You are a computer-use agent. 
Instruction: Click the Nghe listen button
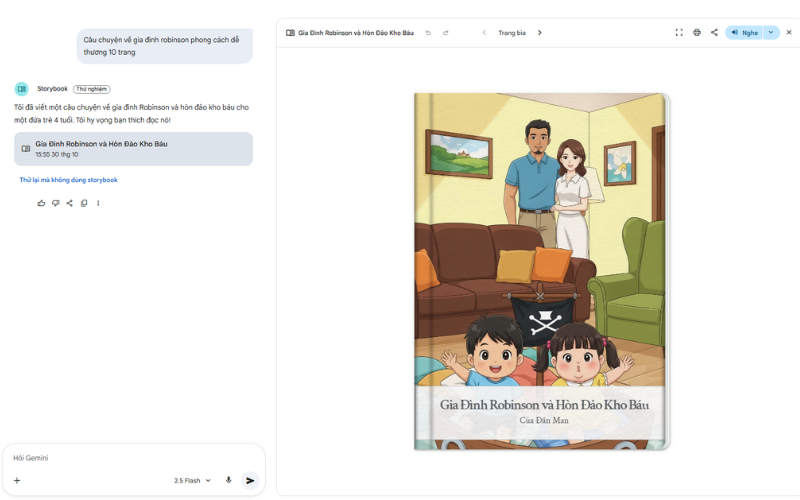click(x=744, y=32)
